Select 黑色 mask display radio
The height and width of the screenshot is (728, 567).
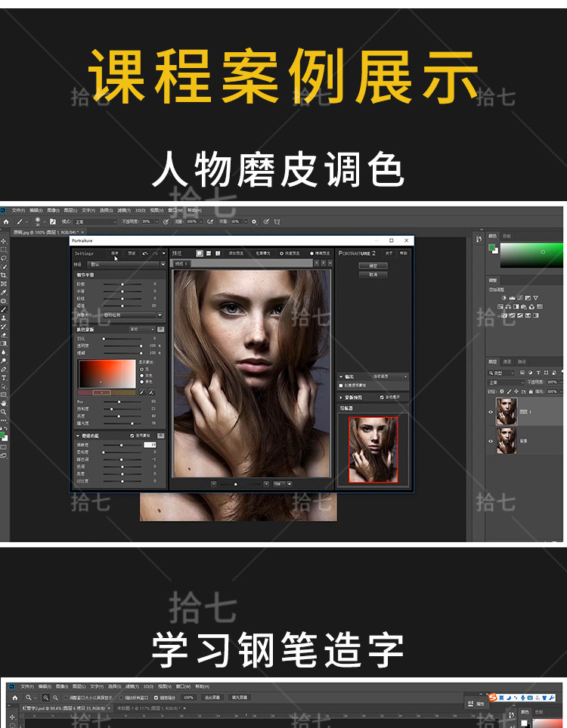[141, 381]
